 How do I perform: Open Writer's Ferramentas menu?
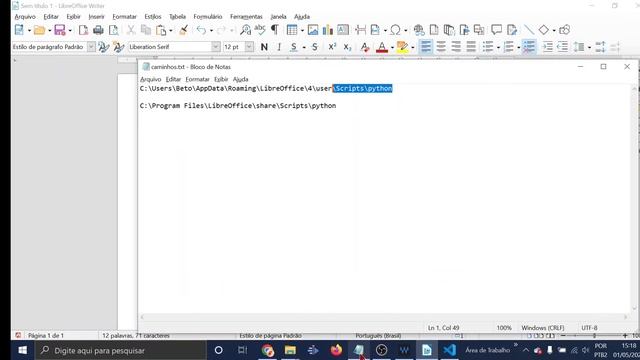coord(246,17)
